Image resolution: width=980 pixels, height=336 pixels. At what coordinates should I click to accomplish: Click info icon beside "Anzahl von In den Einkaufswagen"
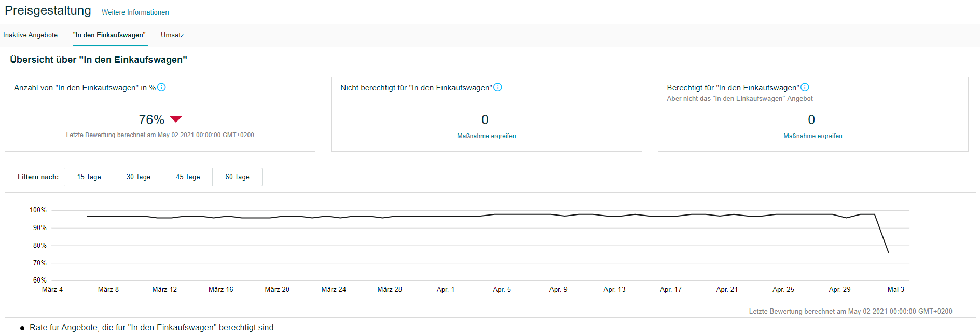coord(161,87)
